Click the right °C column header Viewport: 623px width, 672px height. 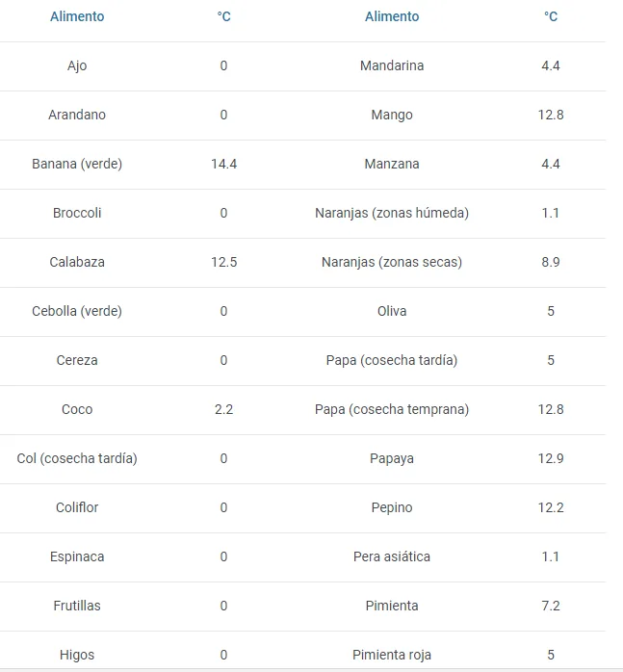551,16
